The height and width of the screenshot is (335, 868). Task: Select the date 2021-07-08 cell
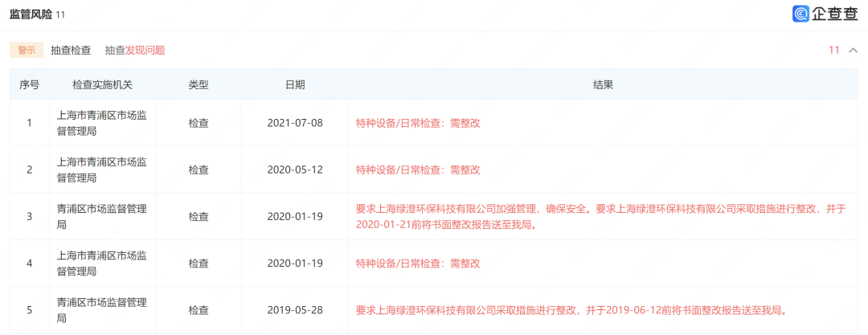[295, 123]
